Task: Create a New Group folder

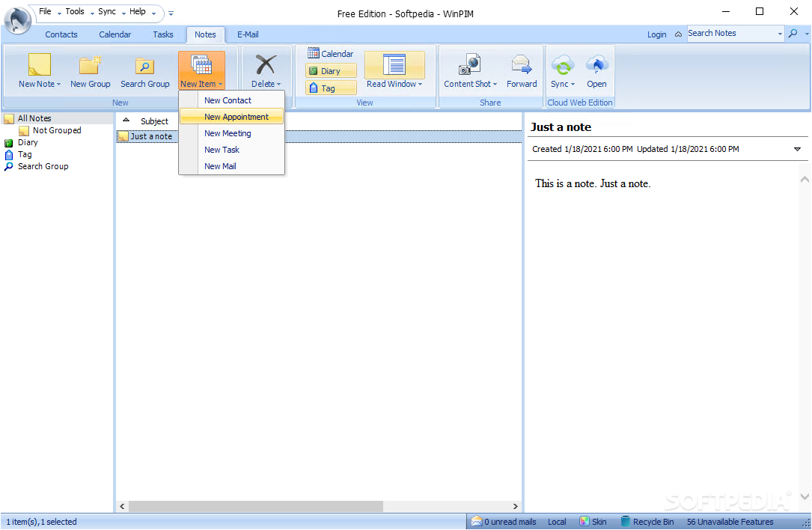Action: coord(90,70)
